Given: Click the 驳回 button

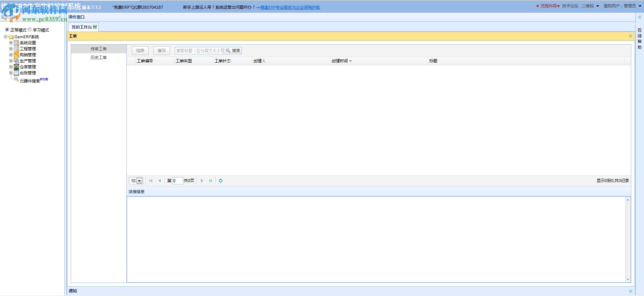Looking at the screenshot, I should (x=162, y=51).
